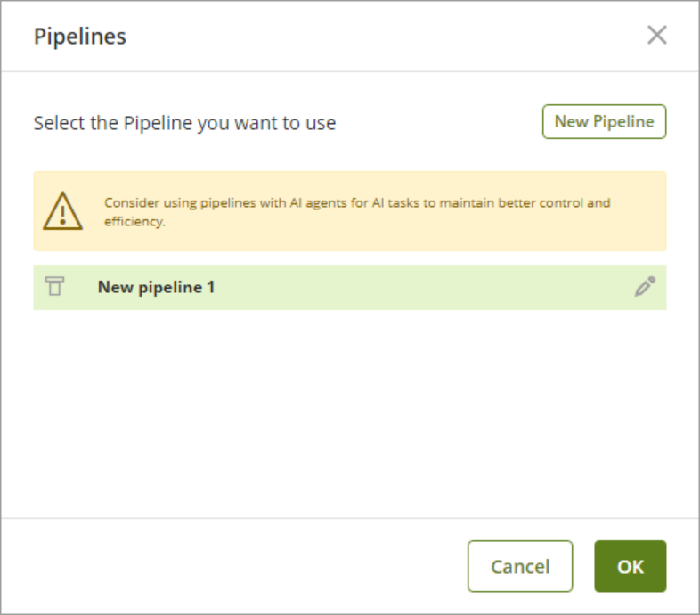Select the New pipeline 1 name text
Image resolution: width=700 pixels, height=615 pixels.
pyautogui.click(x=156, y=287)
